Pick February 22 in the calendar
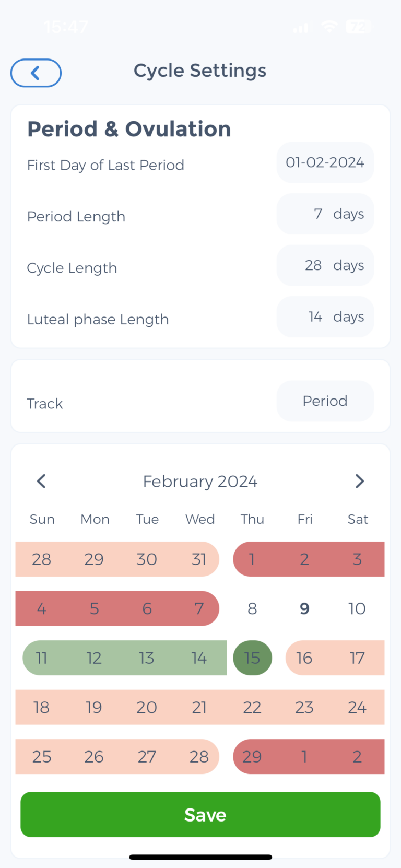401x868 pixels. [x=252, y=707]
